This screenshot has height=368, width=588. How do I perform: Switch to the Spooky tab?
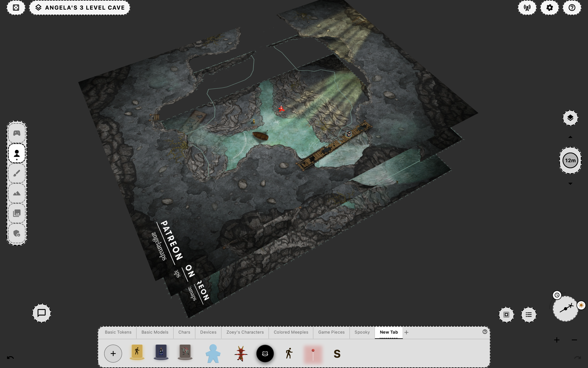pyautogui.click(x=362, y=332)
